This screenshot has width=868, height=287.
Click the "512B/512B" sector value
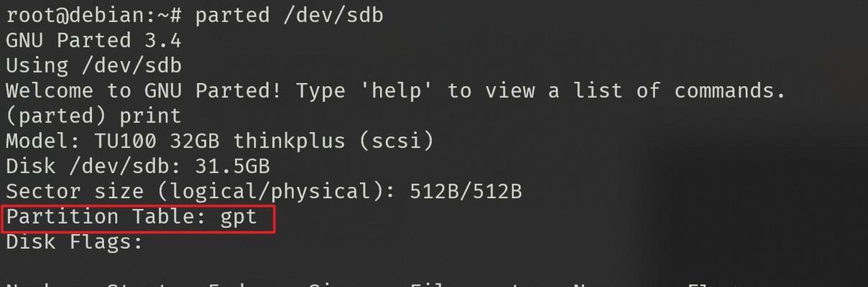pos(466,192)
